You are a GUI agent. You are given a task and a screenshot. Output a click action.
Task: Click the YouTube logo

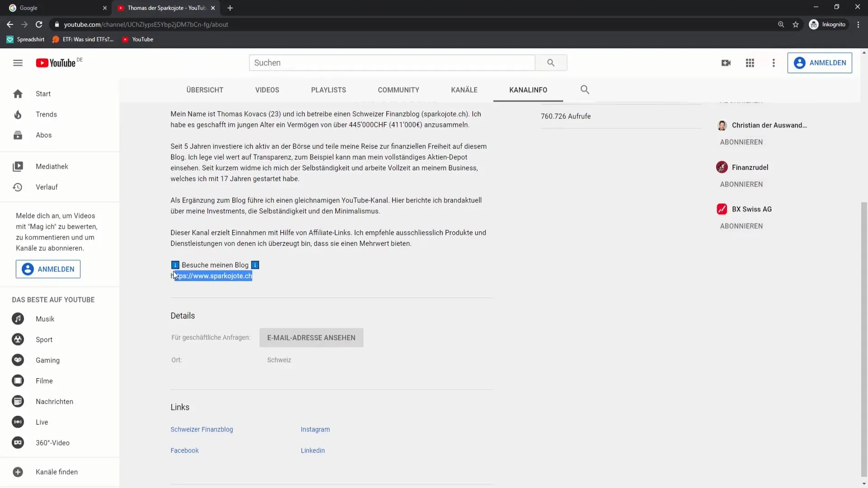tap(56, 63)
